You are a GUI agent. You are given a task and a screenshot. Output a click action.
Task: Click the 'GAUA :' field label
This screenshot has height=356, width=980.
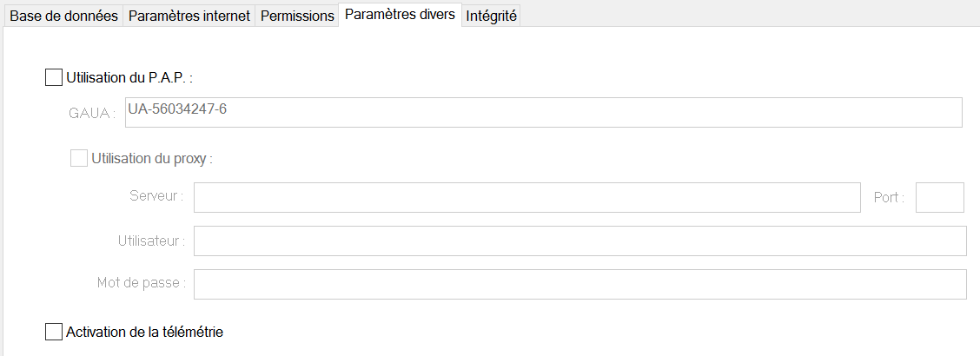92,113
